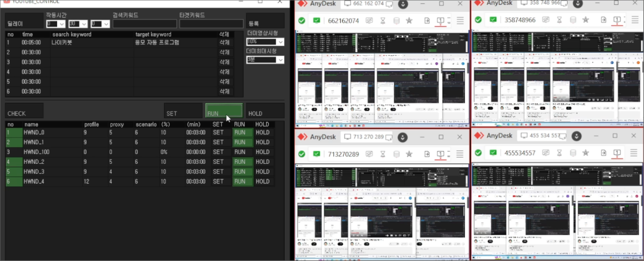The height and width of the screenshot is (261, 644).
Task: Click the hourglass icon in AnyDesk 662162074
Action: pyautogui.click(x=383, y=20)
